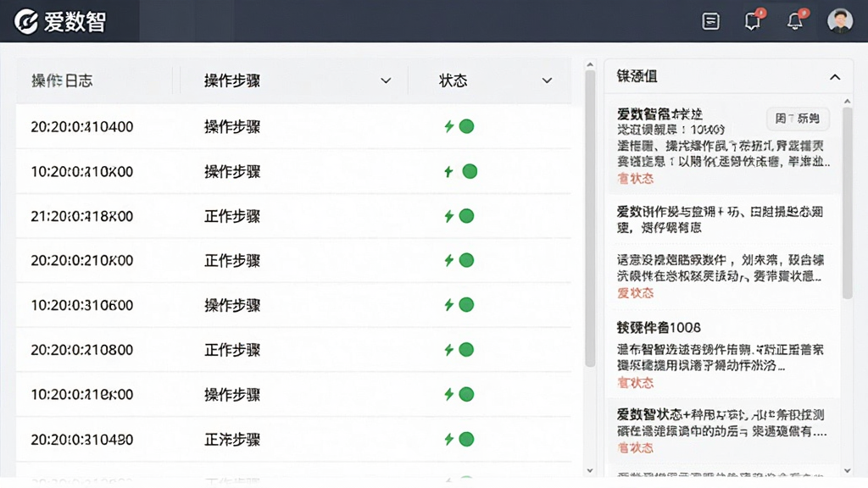Open the user avatar profile menu

[840, 21]
